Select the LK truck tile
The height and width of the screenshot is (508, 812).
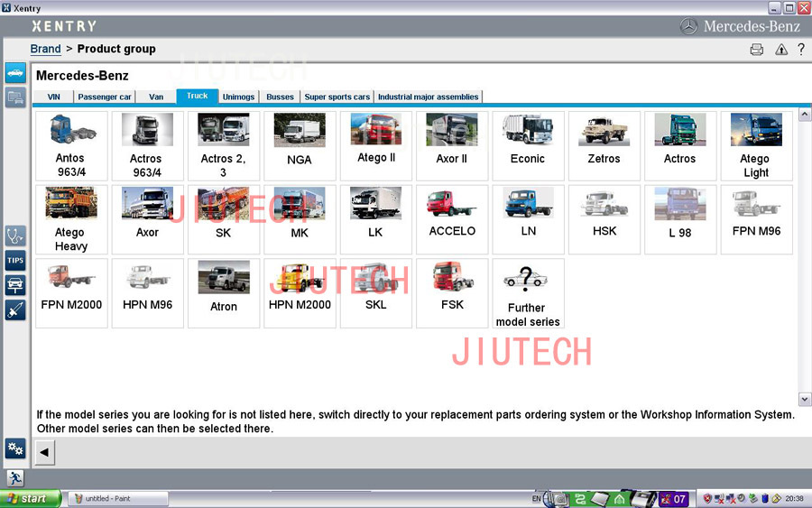click(376, 219)
